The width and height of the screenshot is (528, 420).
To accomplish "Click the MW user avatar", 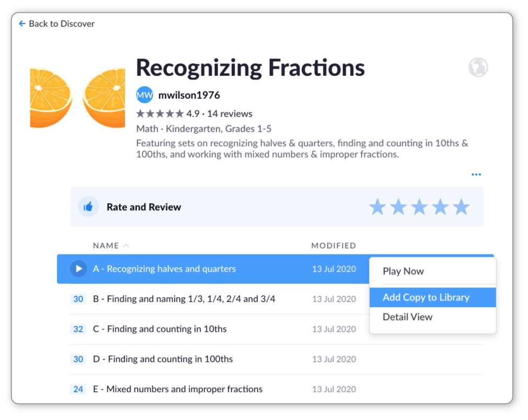I will (144, 95).
